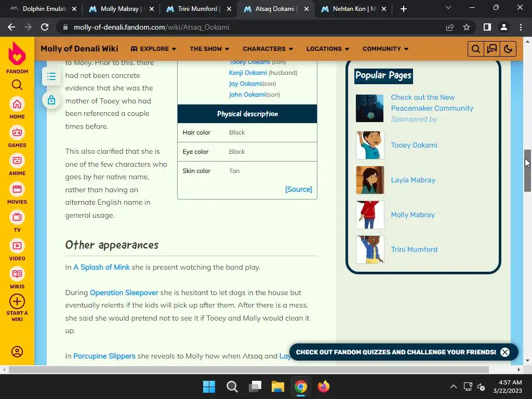
Task: Open the table of contents list icon
Action: (51, 76)
